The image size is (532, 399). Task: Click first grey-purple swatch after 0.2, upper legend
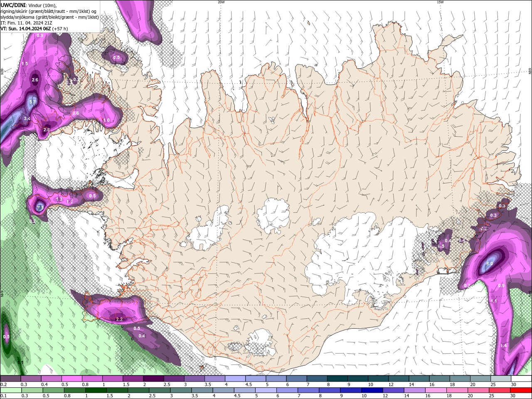coord(10,379)
